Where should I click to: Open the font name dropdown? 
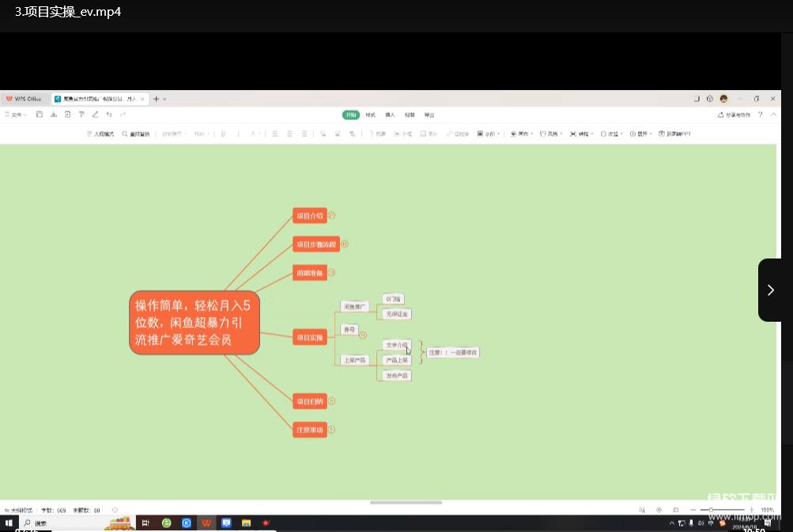click(x=175, y=134)
